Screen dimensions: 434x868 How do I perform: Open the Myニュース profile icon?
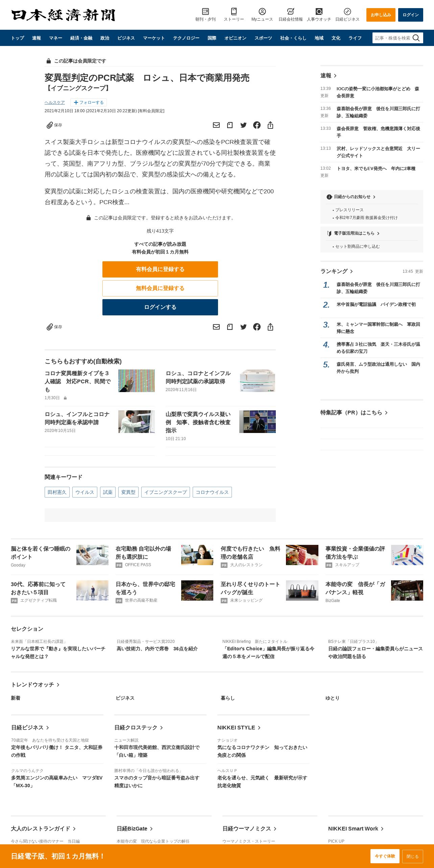(262, 11)
